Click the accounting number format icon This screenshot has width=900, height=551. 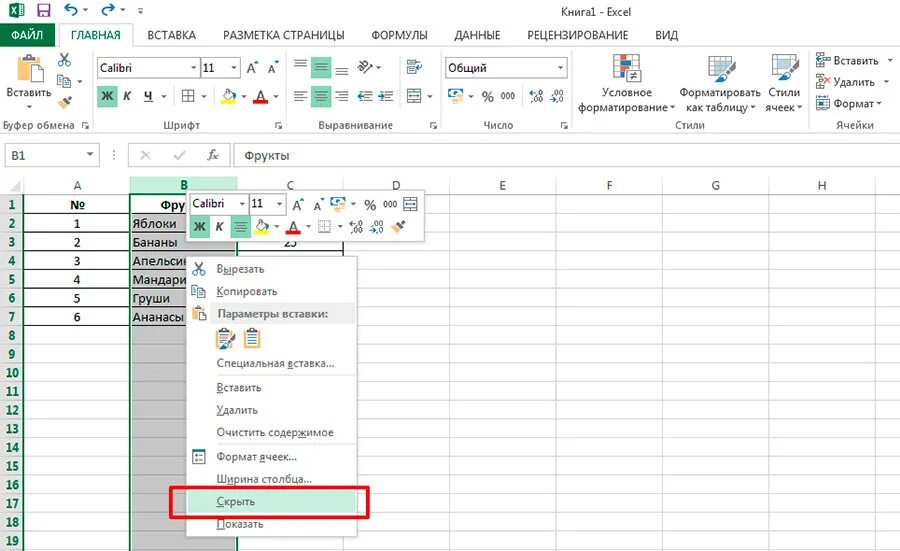(456, 96)
